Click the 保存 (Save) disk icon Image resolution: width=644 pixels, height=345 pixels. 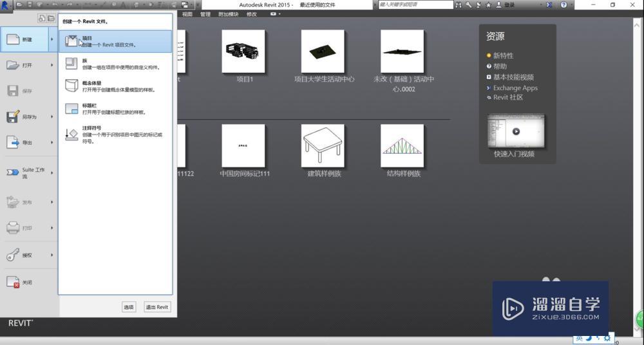pos(13,91)
